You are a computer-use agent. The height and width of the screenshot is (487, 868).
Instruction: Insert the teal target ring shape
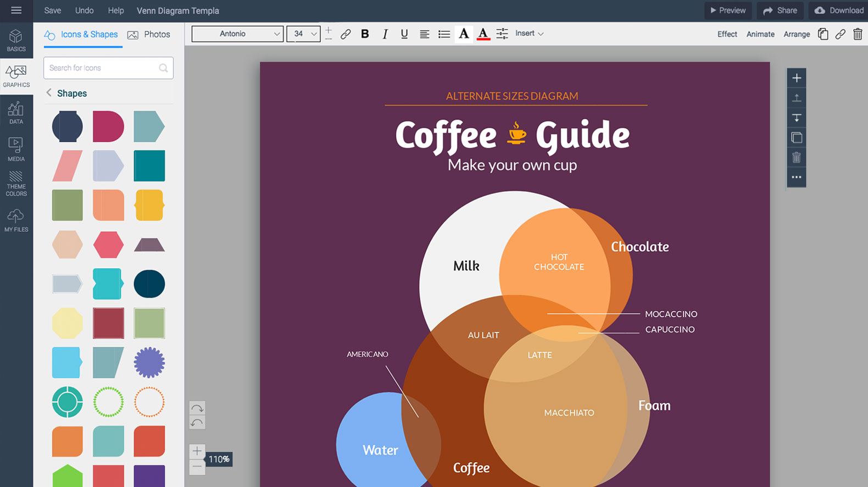tap(68, 402)
